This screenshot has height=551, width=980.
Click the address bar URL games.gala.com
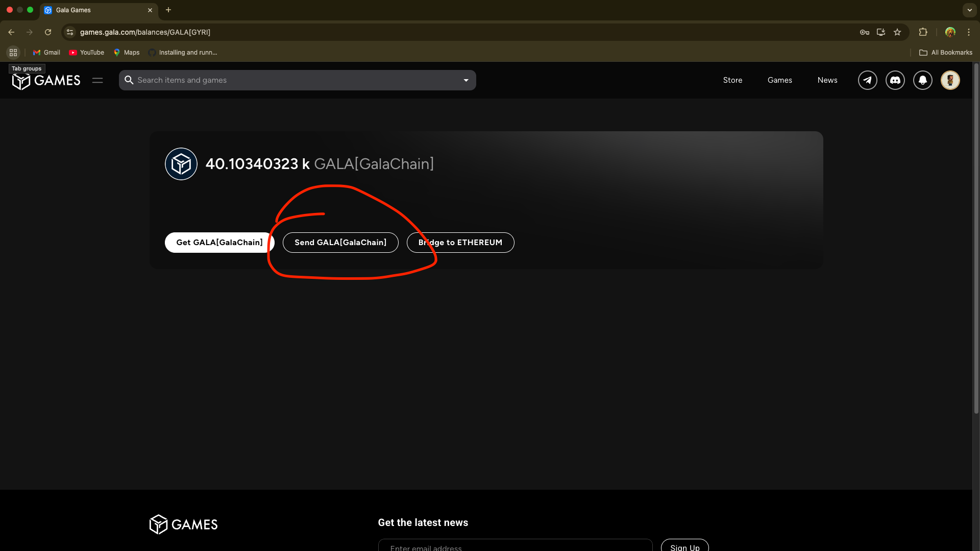click(145, 32)
